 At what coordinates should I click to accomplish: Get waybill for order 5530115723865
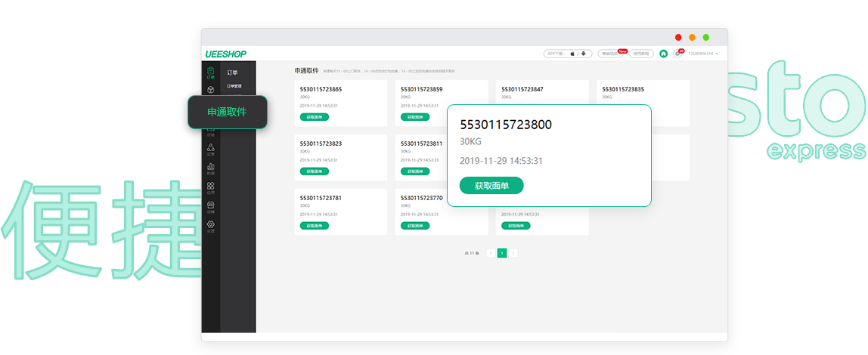[315, 117]
